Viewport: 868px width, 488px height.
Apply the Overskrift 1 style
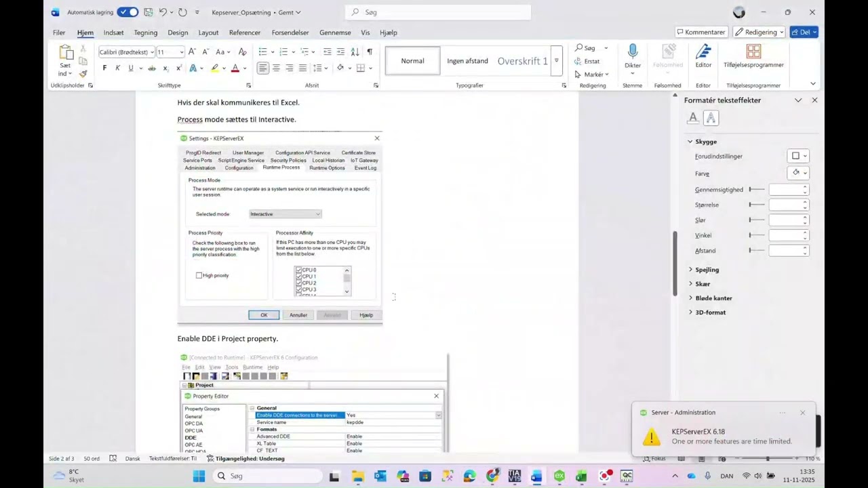pyautogui.click(x=522, y=61)
